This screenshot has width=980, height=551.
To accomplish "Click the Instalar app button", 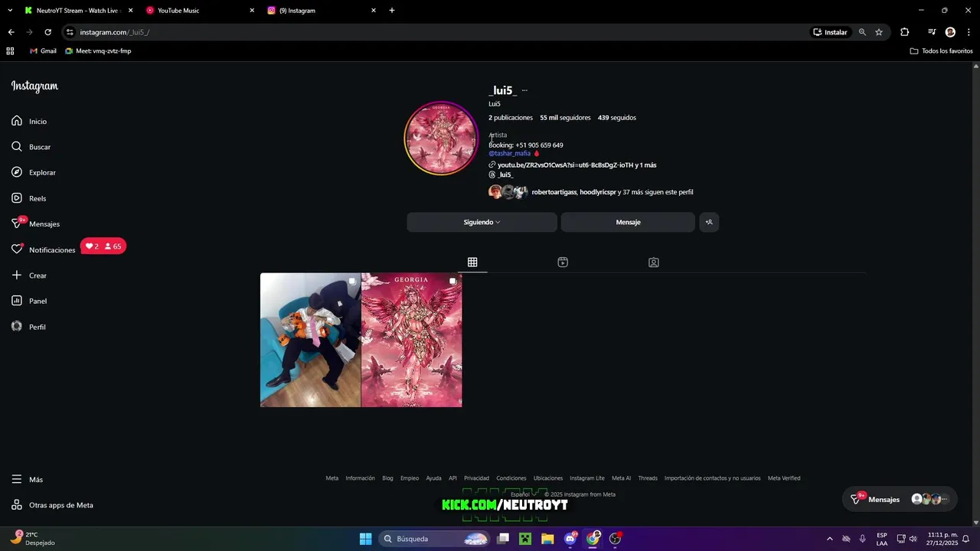I will tap(831, 32).
